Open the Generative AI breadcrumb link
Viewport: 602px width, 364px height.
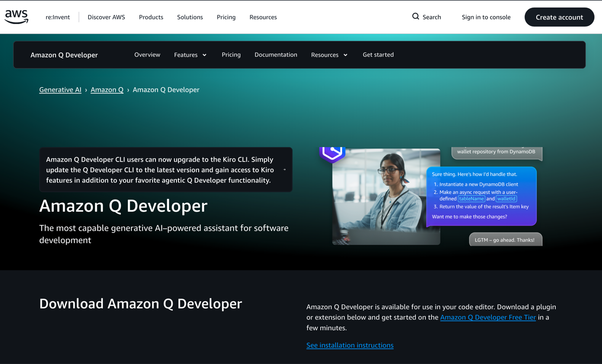60,89
